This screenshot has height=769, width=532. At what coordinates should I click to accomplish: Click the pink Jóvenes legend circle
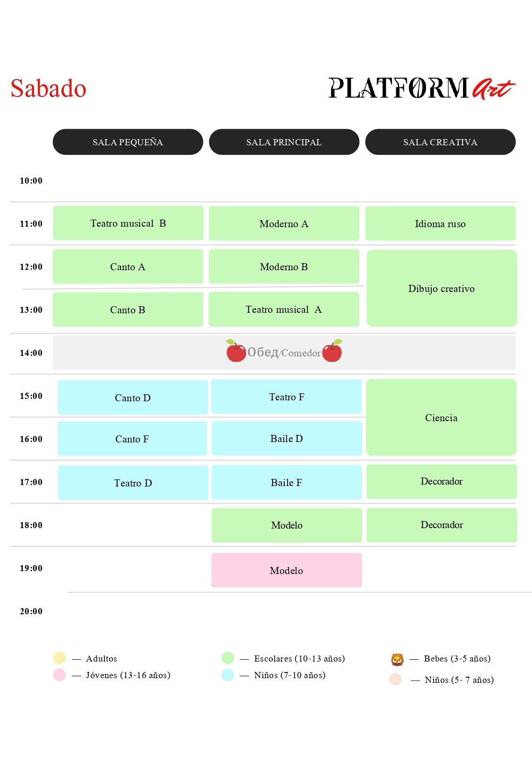click(x=60, y=675)
